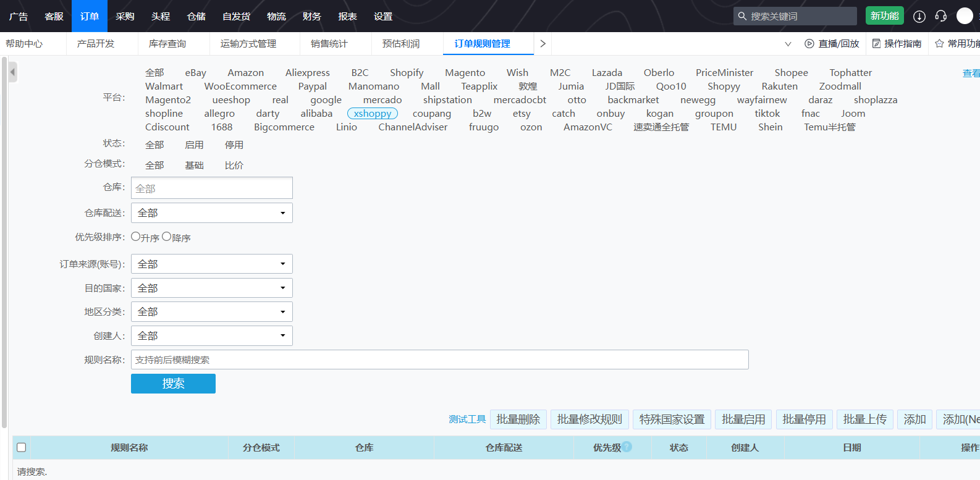Click the 优先级 column header
The height and width of the screenshot is (480, 980).
(607, 447)
